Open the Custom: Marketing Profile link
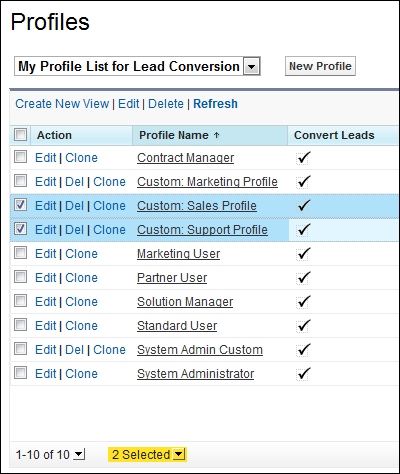 [x=207, y=182]
